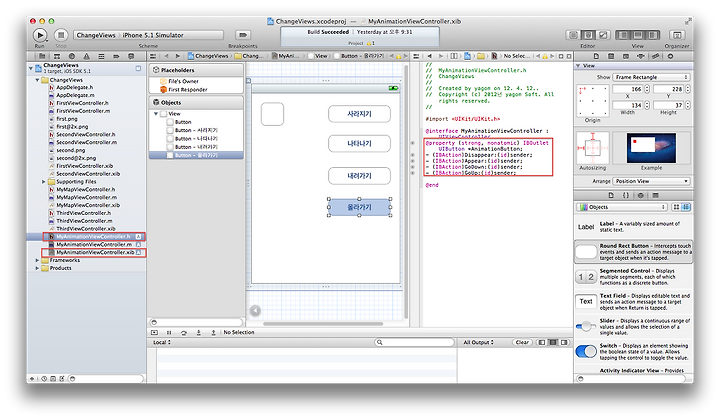
Task: Select Round Rect Button in library
Action: 633,252
